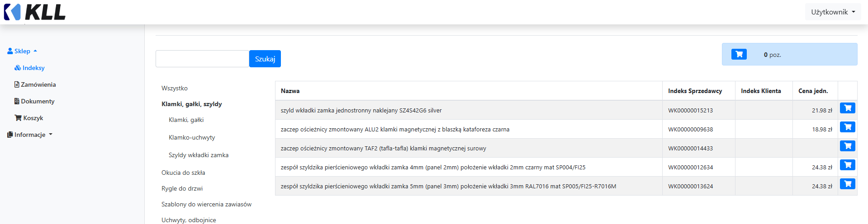Expand the Informacje sidebar menu
This screenshot has height=224, width=868.
[30, 135]
